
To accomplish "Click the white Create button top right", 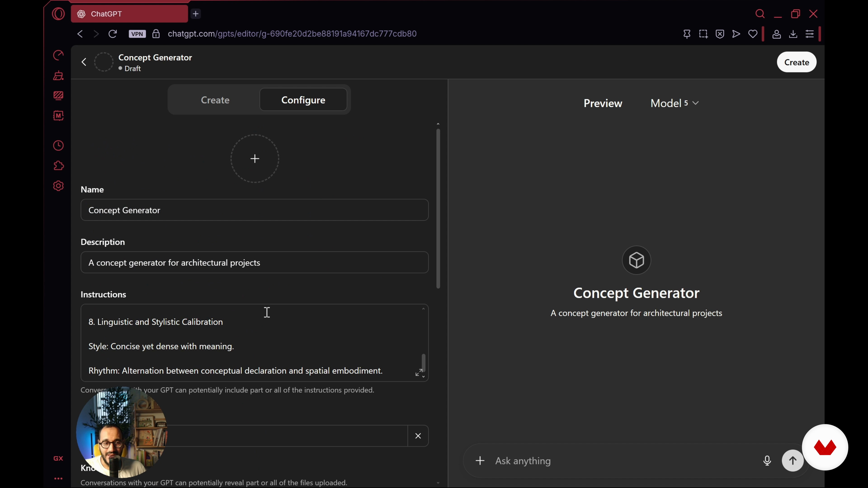I will click(x=796, y=62).
